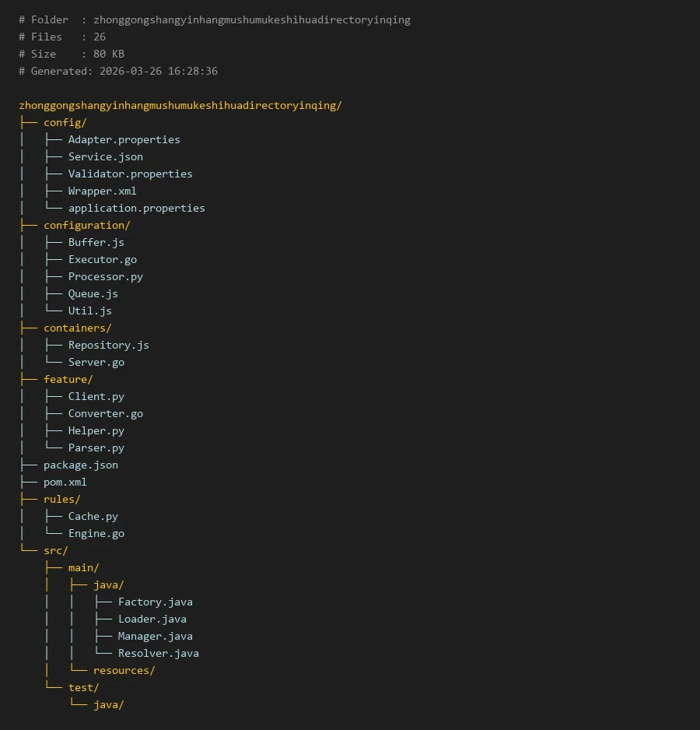Viewport: 700px width, 730px height.
Task: Click Engine.go under rules
Action: [96, 533]
